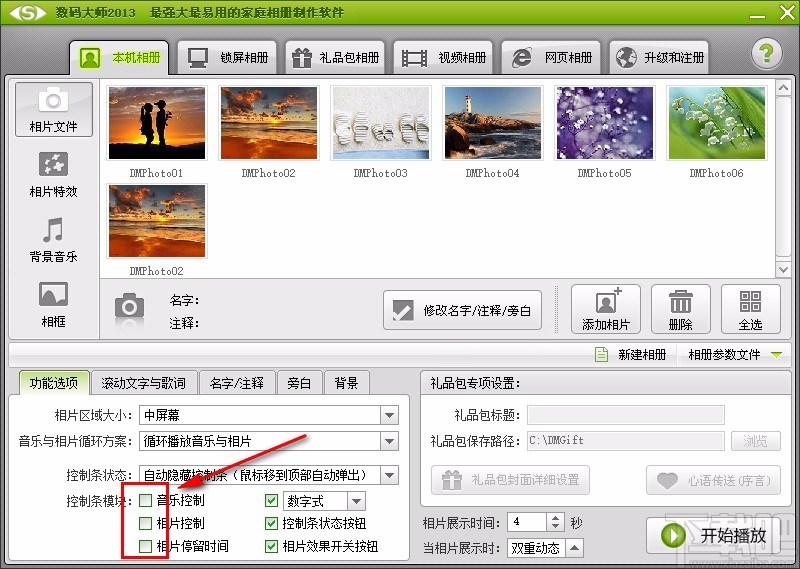Click the camera icon beside 名字 label
The height and width of the screenshot is (569, 800).
coord(129,308)
